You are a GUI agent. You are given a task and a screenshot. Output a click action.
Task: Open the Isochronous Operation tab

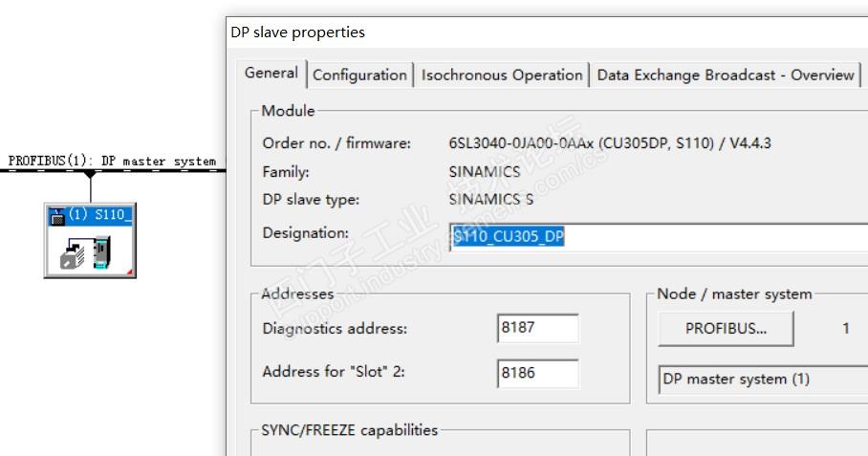502,76
